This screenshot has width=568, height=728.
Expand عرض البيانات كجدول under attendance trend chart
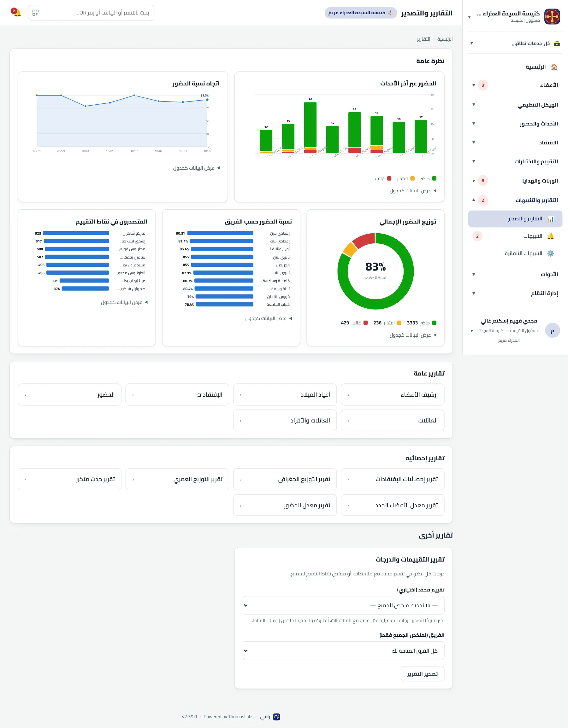point(197,168)
